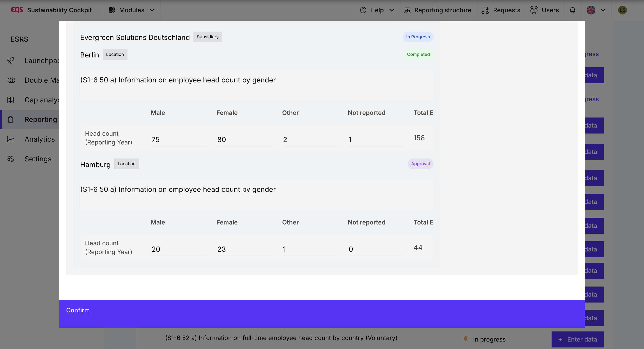Open the Launchpad rocket icon

(x=11, y=61)
